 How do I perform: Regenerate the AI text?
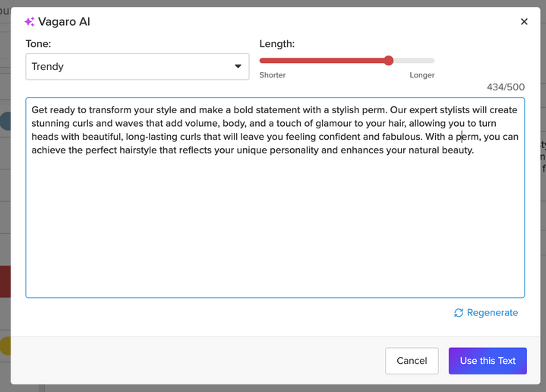(x=486, y=312)
